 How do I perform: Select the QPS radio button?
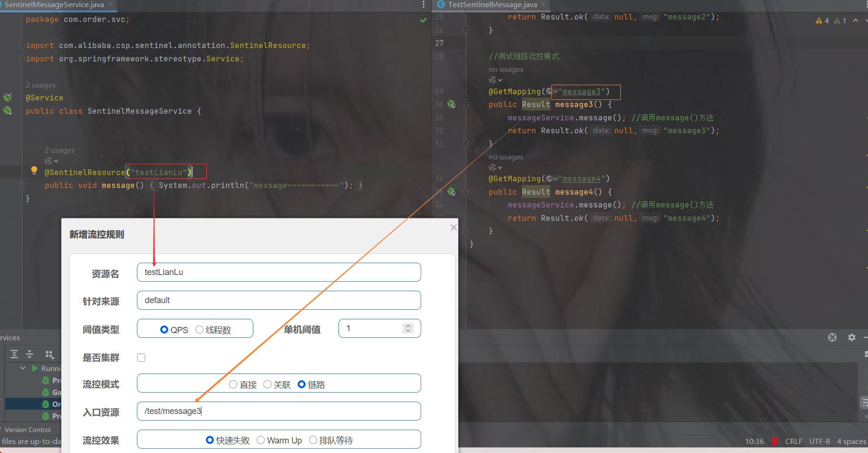click(x=164, y=330)
